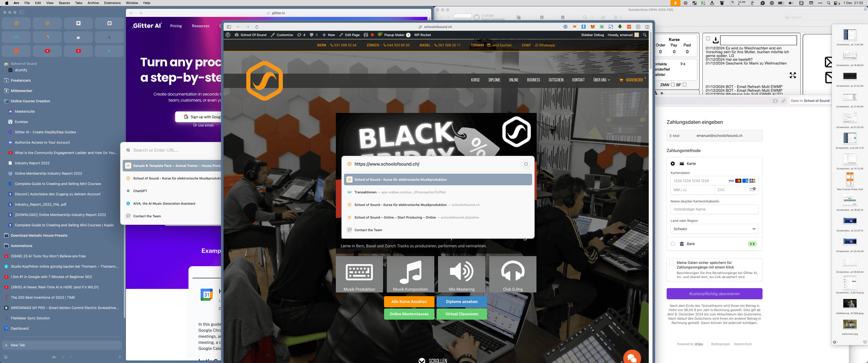Click the site info icon in URL popup

[x=526, y=164]
